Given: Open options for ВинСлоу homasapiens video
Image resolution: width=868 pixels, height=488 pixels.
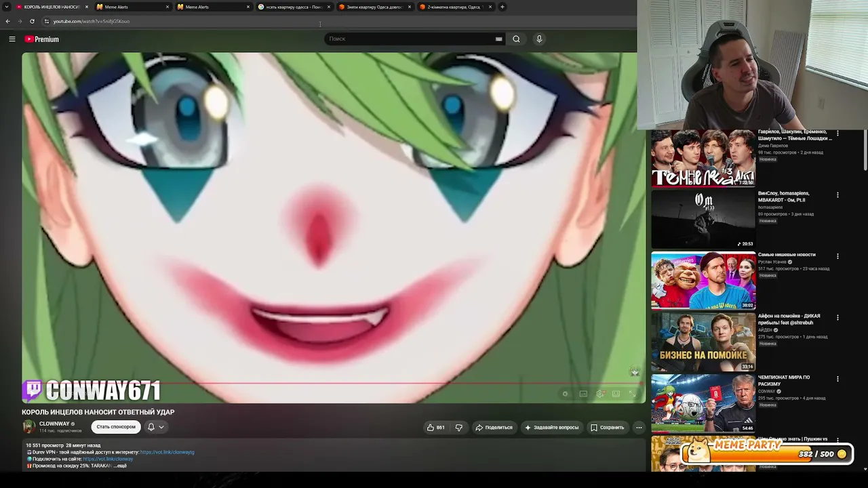Looking at the screenshot, I should [x=837, y=195].
